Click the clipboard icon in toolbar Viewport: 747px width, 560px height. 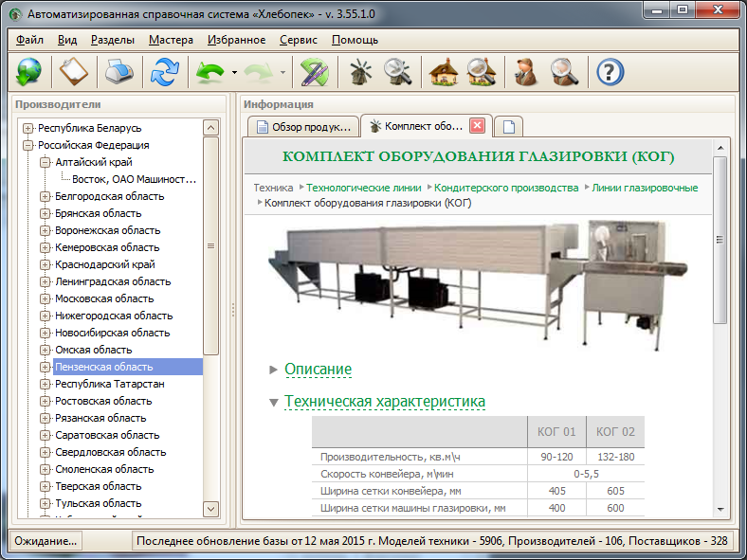click(x=73, y=71)
